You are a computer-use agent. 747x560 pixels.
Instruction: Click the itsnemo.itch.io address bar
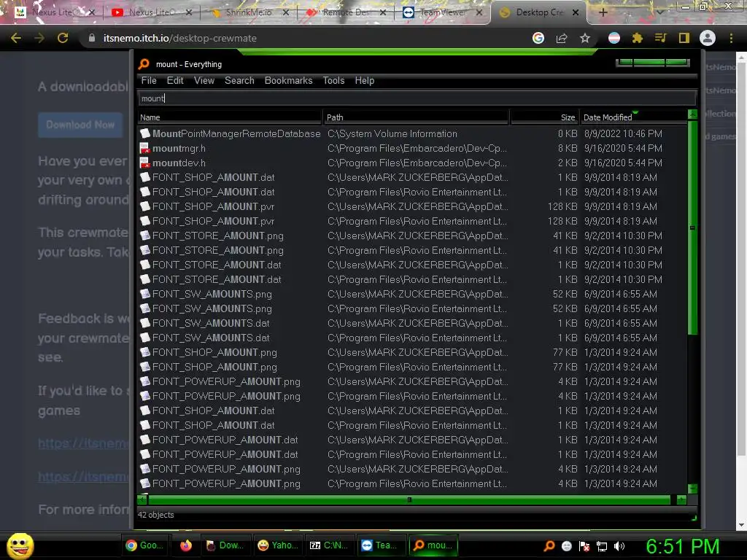point(180,38)
